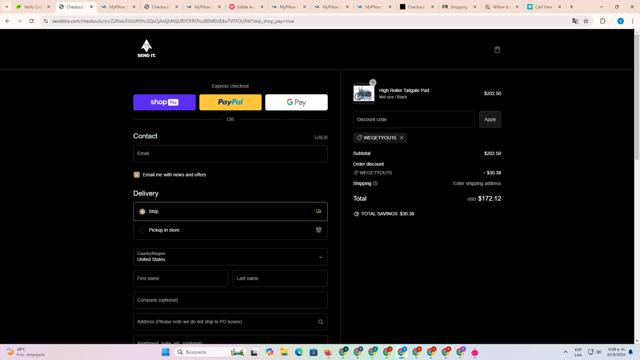Close the active Checkout tab
The height and width of the screenshot is (360, 640).
(91, 7)
